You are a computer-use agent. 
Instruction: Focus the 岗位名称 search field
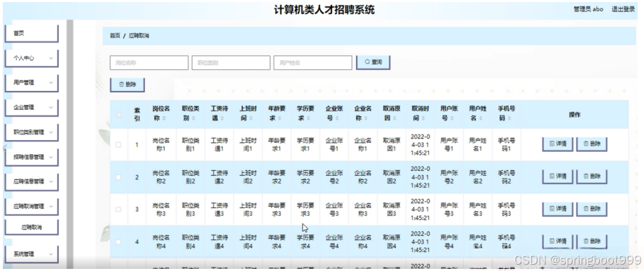[149, 63]
